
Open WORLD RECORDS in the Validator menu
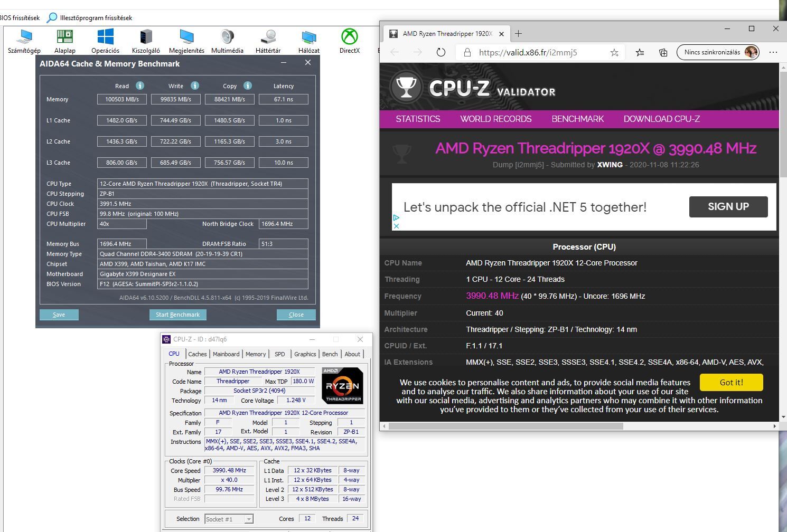(496, 119)
